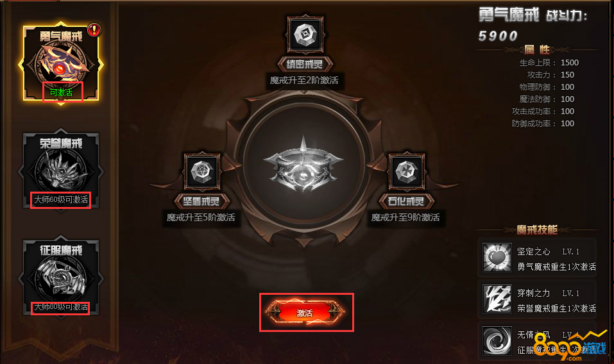This screenshot has height=364, width=614.
Task: Click the 穿刺之力 skill icon
Action: pyautogui.click(x=497, y=299)
